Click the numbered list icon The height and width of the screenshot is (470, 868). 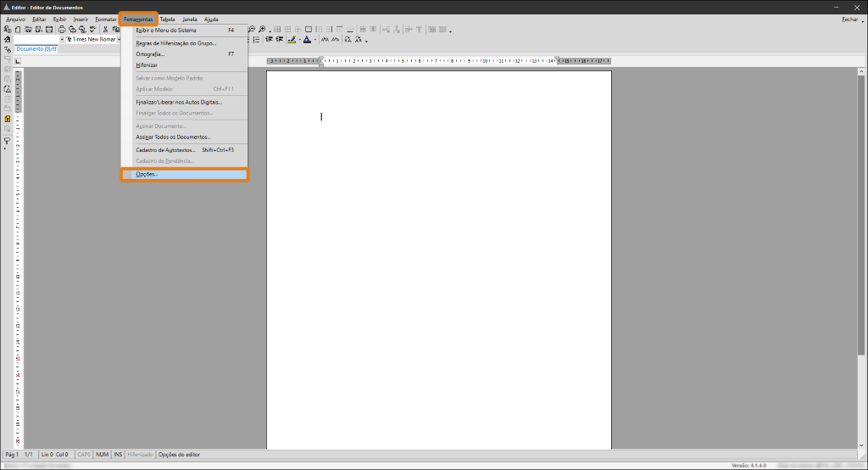(256, 39)
